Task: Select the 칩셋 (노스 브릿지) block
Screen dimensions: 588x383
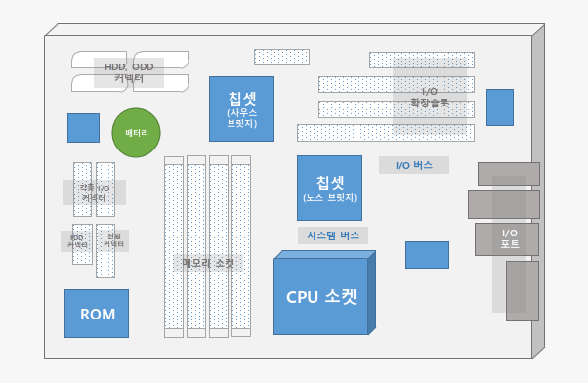Action: (329, 188)
